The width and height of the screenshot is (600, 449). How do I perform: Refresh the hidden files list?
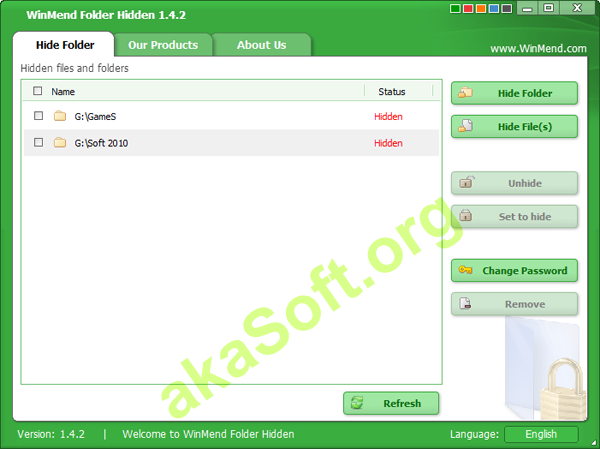click(x=391, y=403)
